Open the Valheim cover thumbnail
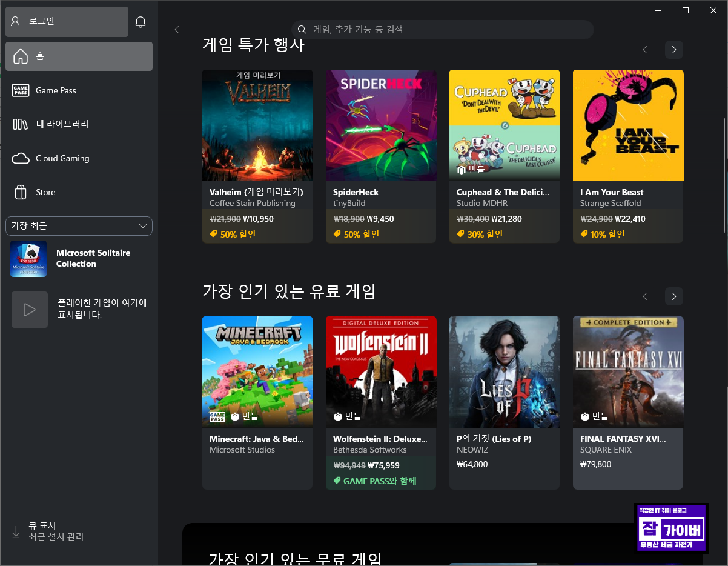Screen dimensions: 728x566 (257, 125)
